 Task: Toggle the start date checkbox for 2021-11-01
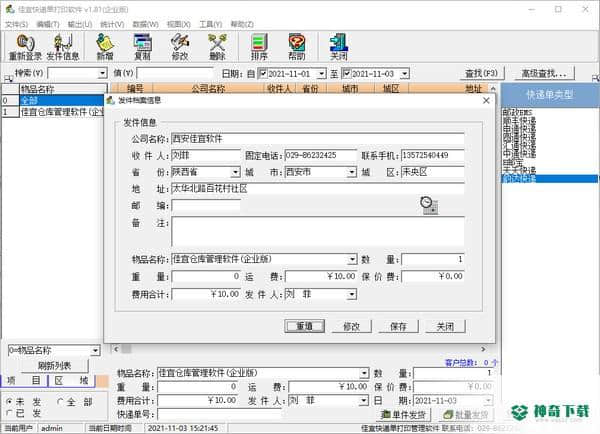click(263, 73)
